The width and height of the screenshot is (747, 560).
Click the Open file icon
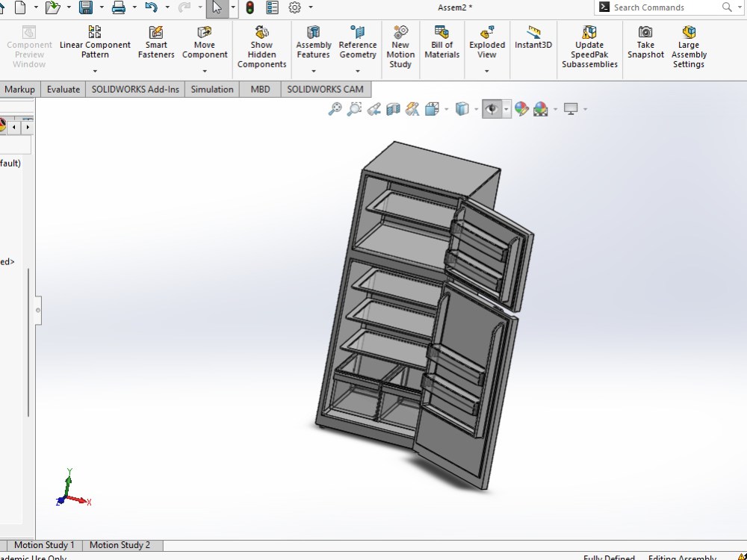click(53, 7)
